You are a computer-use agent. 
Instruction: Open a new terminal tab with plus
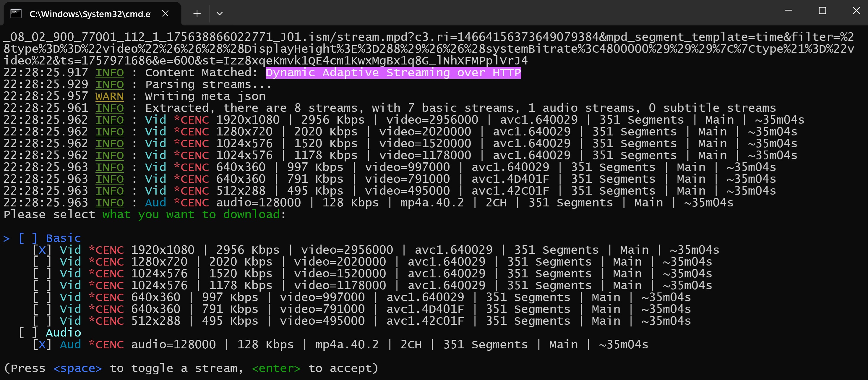(x=197, y=14)
